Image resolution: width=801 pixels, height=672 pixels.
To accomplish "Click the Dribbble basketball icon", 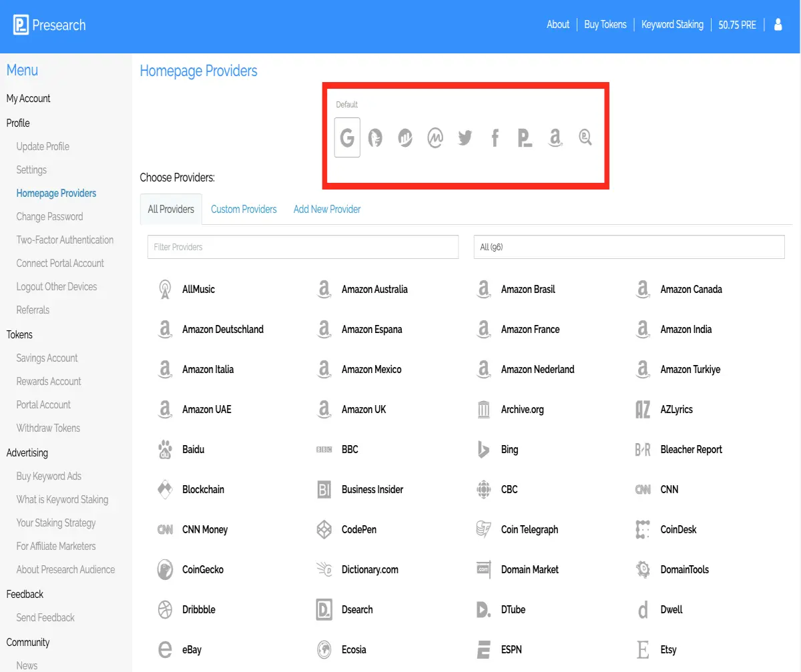I will click(x=165, y=610).
